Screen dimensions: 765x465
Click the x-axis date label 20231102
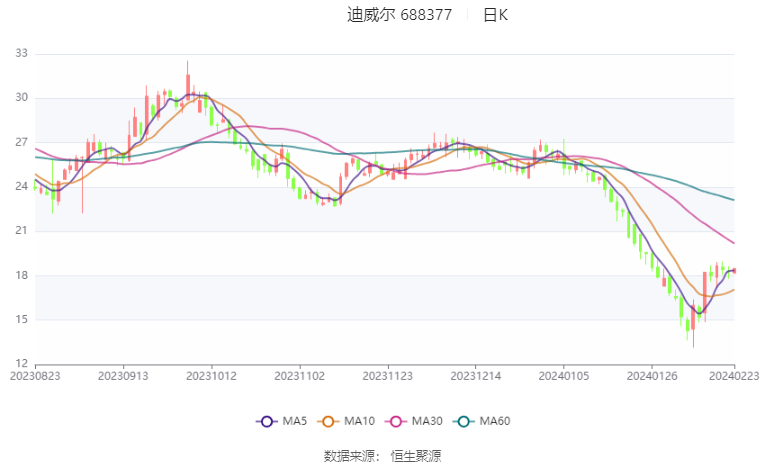(x=300, y=376)
